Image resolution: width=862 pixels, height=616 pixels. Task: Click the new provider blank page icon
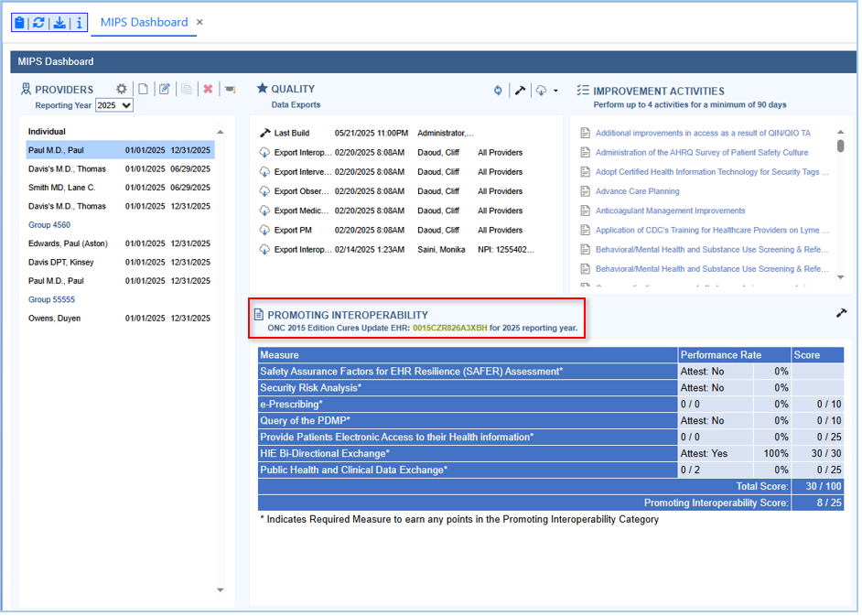tap(143, 89)
